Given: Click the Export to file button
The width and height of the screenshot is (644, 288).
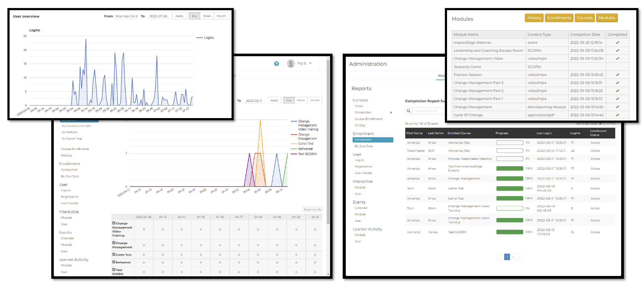Looking at the screenshot, I should 312,209.
